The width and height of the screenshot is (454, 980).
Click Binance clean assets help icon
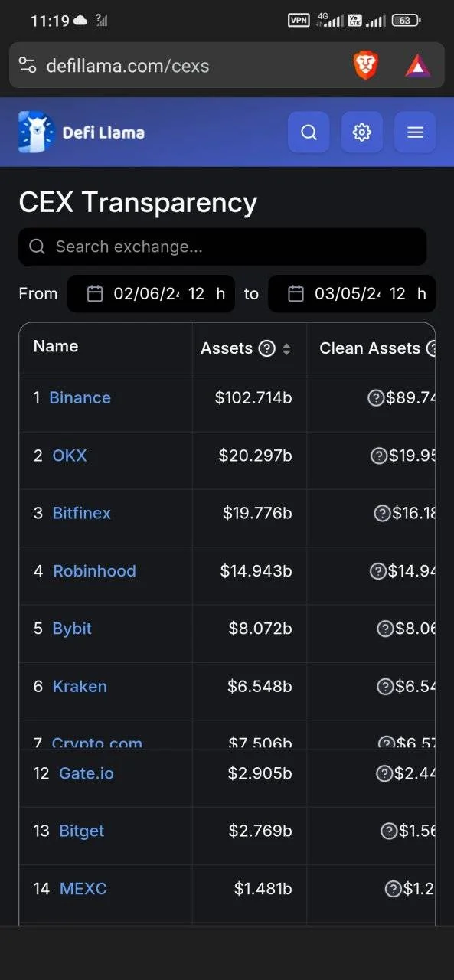tap(376, 398)
